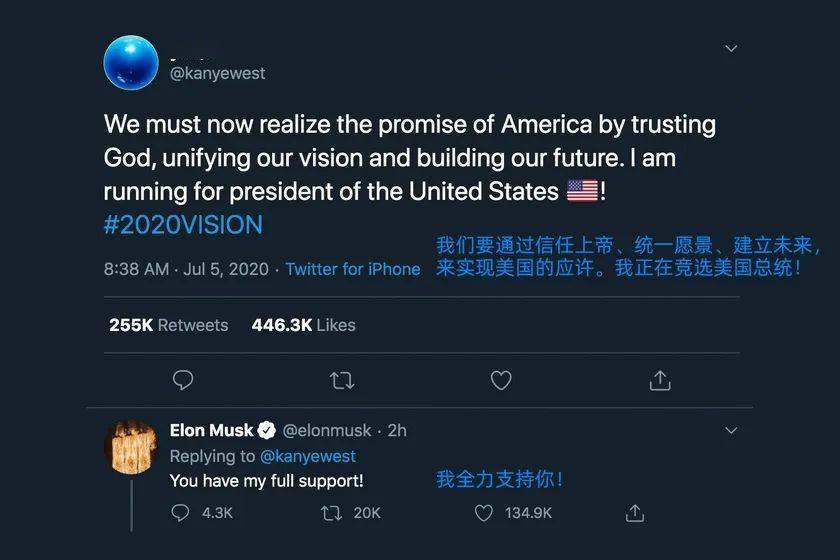Screen dimensions: 840x560
Task: Reply to Elon Musk's tweet
Action: 181,513
